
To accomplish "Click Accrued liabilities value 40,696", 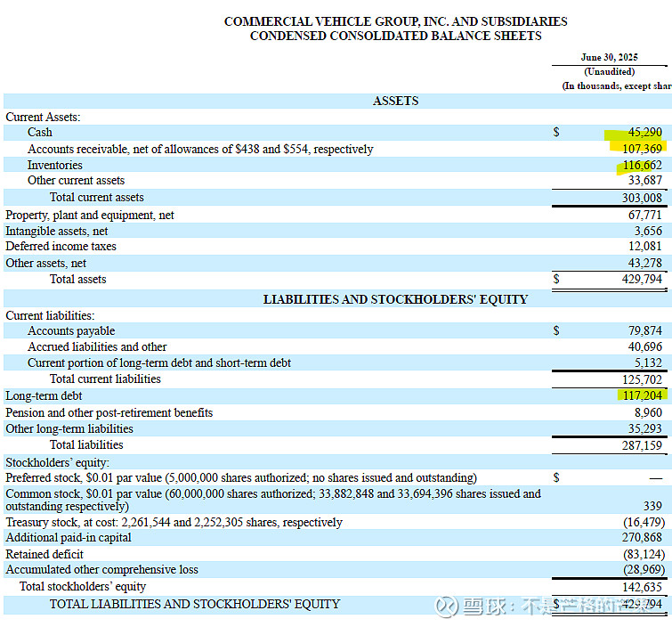I will point(644,346).
